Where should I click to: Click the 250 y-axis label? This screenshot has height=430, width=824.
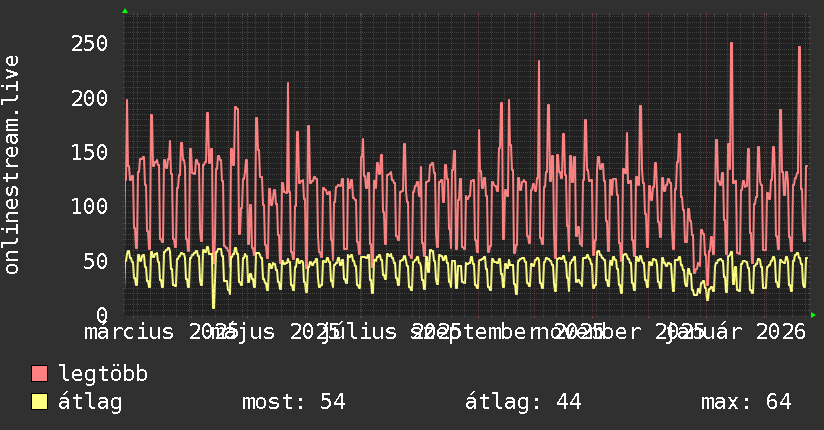pos(89,44)
